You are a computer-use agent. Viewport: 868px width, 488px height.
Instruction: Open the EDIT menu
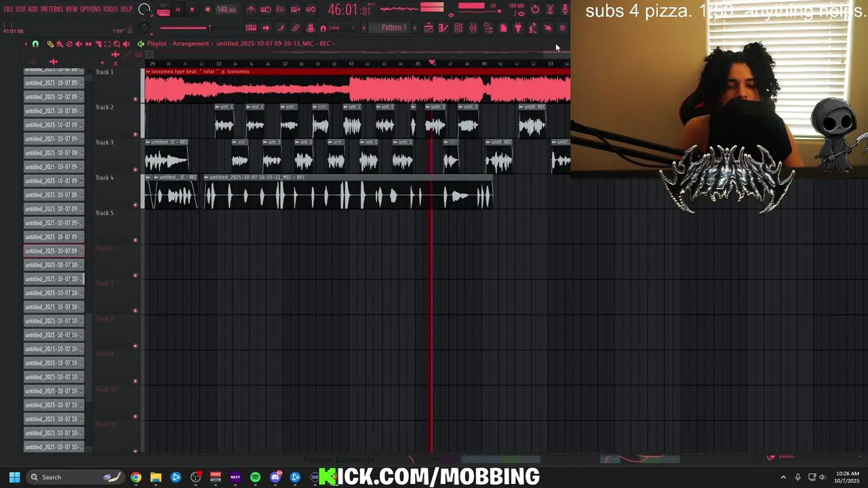point(21,9)
